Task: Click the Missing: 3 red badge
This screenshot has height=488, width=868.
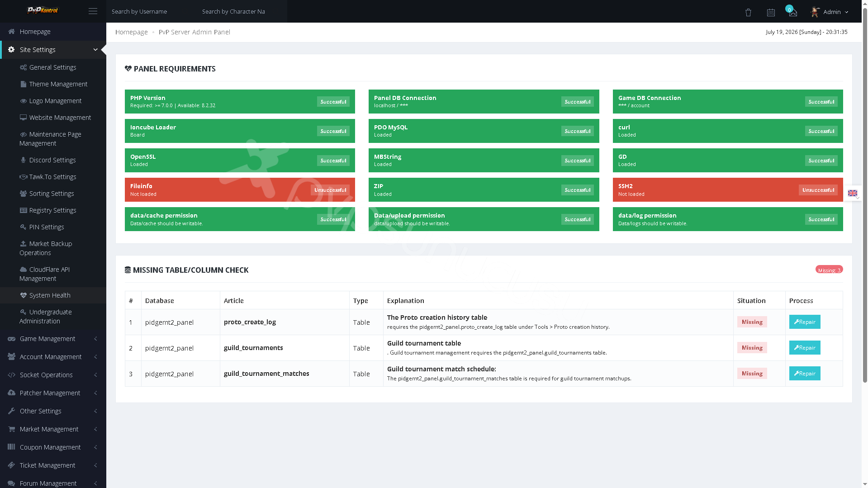Action: (x=829, y=270)
